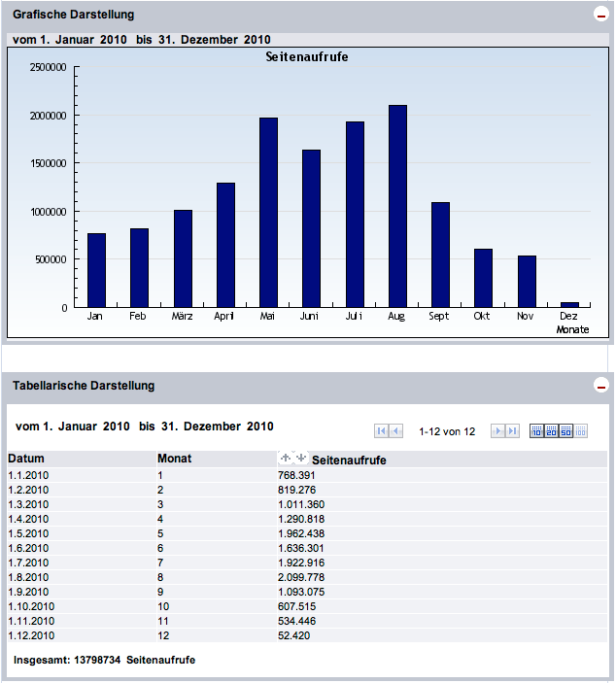This screenshot has width=616, height=683.
Task: Sort Seitenaufrufe column ascending
Action: (286, 458)
